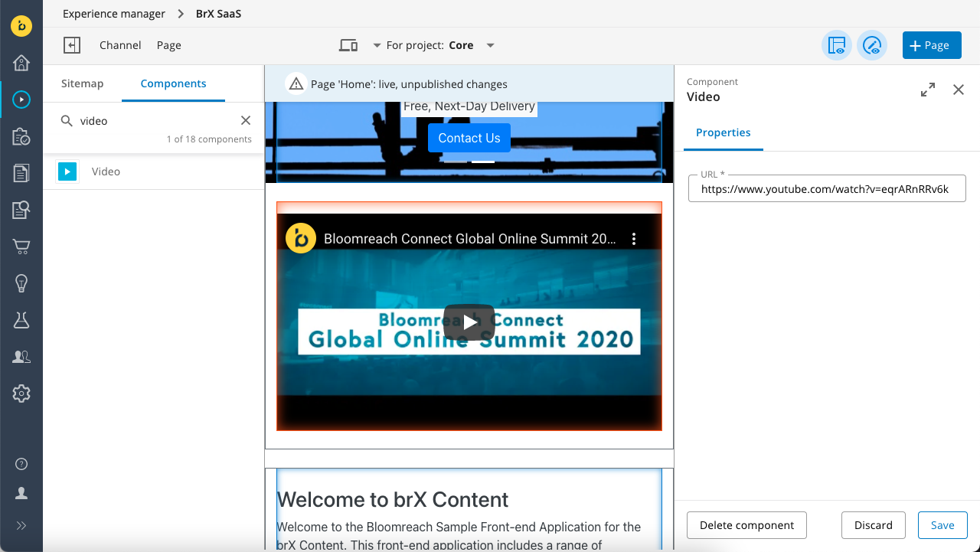Open the document search sidebar icon
Image resolution: width=980 pixels, height=552 pixels.
(x=21, y=210)
